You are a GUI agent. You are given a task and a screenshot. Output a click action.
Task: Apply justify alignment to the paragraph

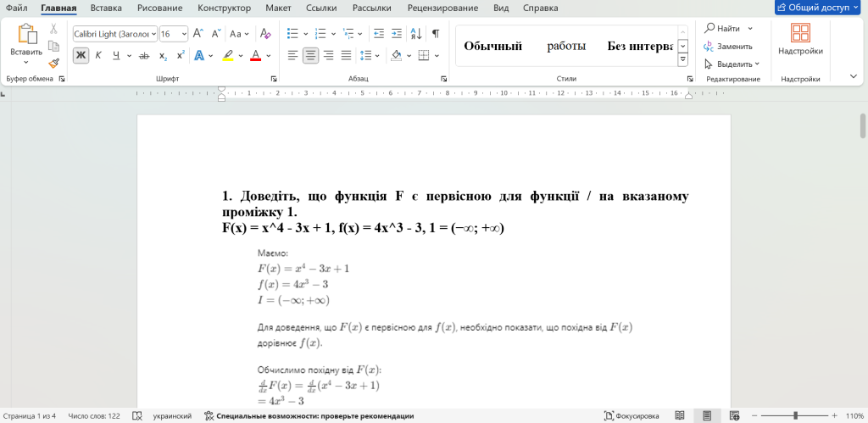pyautogui.click(x=346, y=55)
